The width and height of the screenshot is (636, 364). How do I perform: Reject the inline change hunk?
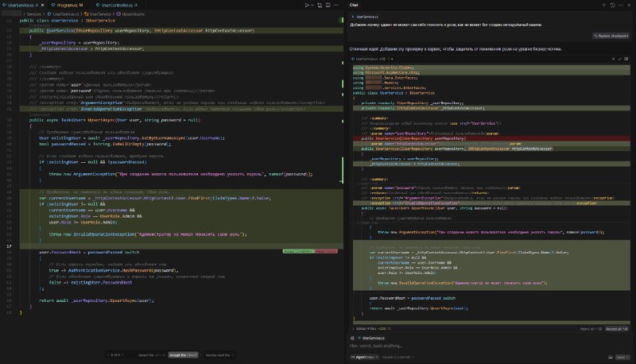326,251
